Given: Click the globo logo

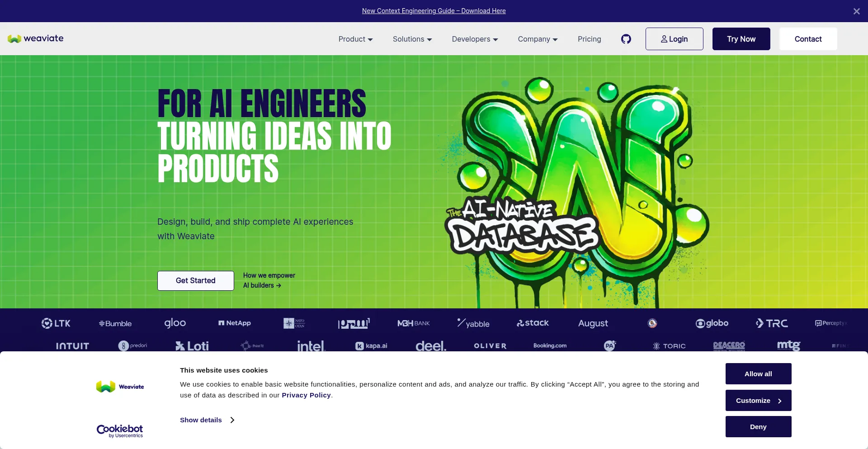Looking at the screenshot, I should (x=712, y=323).
